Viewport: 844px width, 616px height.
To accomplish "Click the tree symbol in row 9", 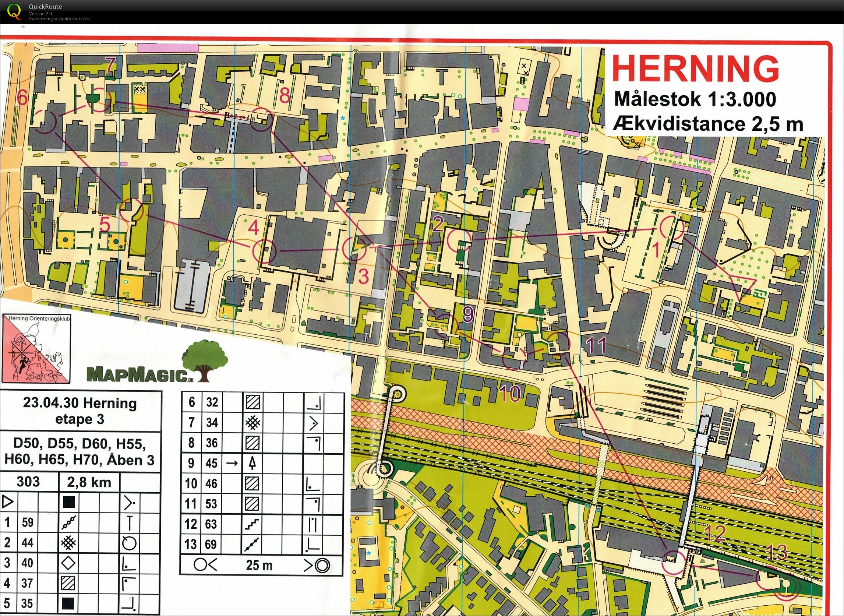I will (x=253, y=463).
